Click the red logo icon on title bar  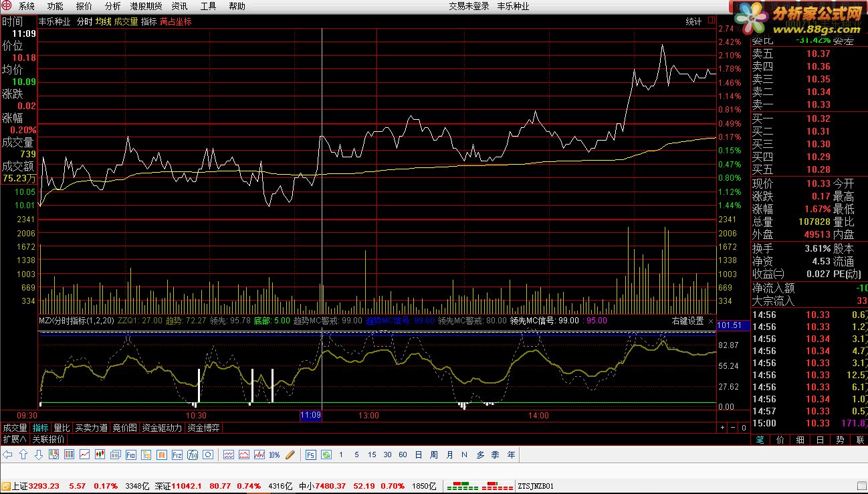(x=7, y=6)
